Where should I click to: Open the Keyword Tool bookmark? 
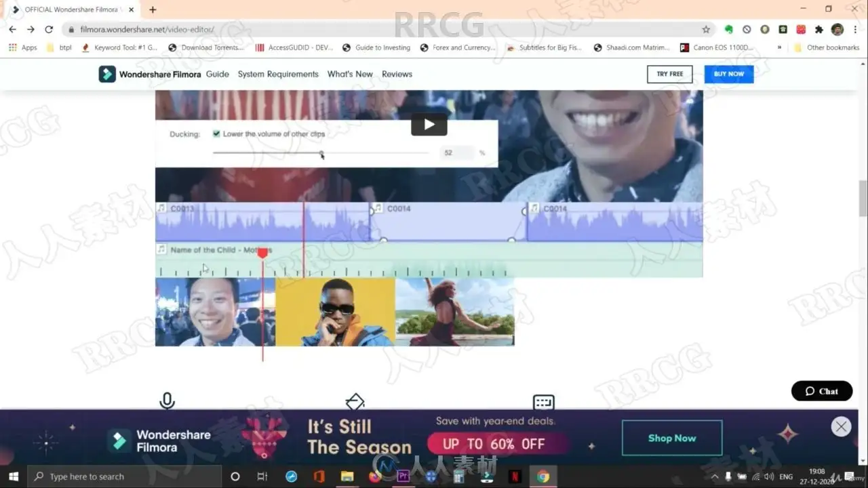click(x=119, y=47)
